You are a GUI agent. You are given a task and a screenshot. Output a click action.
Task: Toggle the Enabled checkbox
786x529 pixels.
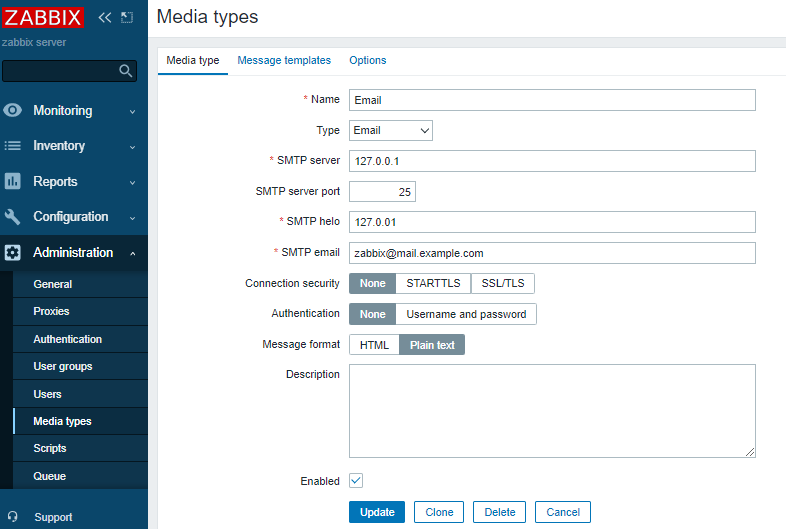click(356, 480)
